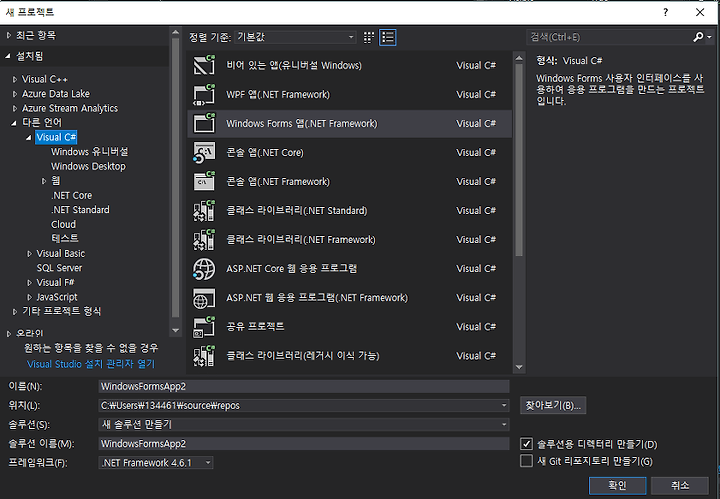Image resolution: width=720 pixels, height=499 pixels.
Task: Expand the 온라인 section
Action: point(8,333)
